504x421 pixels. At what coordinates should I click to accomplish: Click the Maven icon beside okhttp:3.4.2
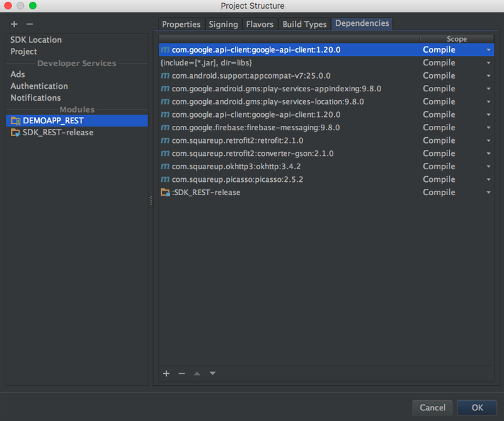165,166
